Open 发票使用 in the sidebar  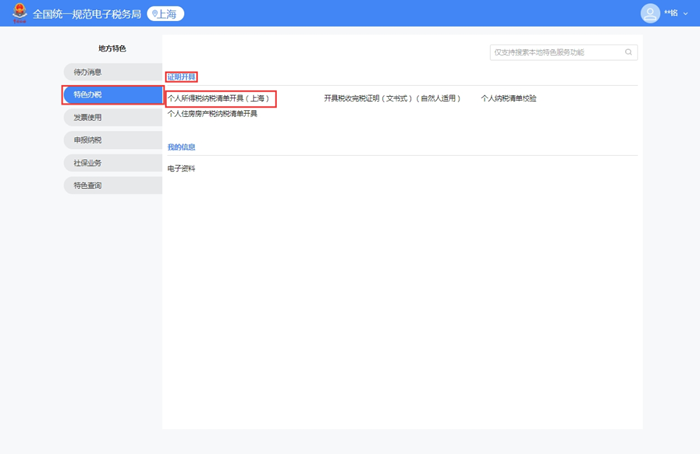pos(88,117)
